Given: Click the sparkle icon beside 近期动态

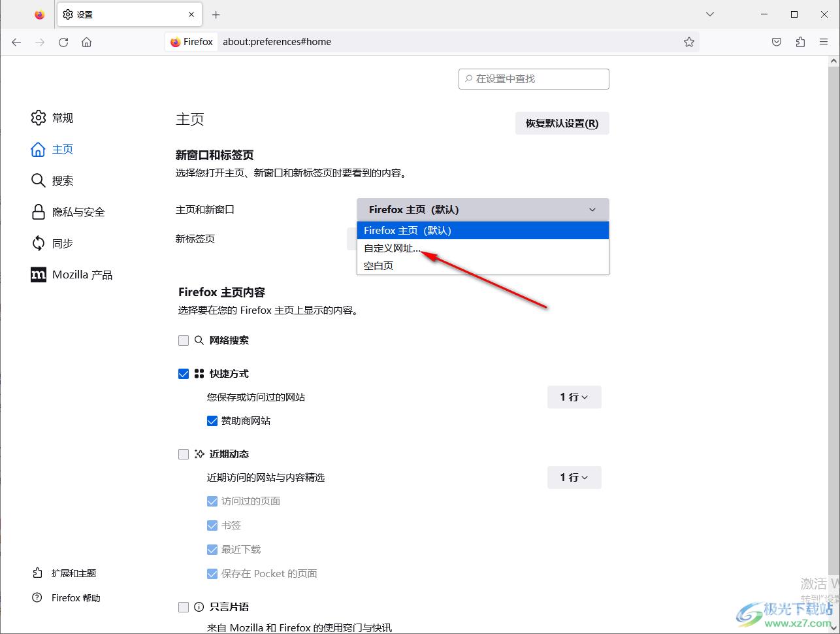Looking at the screenshot, I should [199, 454].
